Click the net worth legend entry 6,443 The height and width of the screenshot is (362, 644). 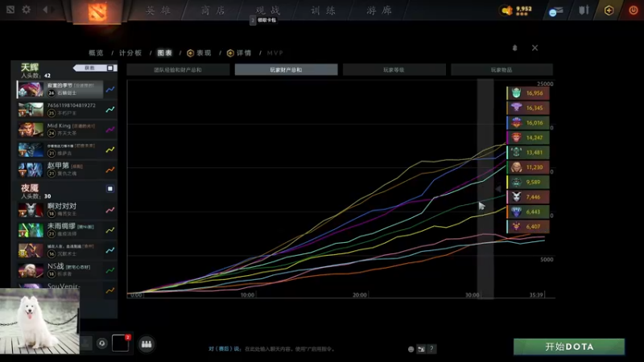pos(528,212)
